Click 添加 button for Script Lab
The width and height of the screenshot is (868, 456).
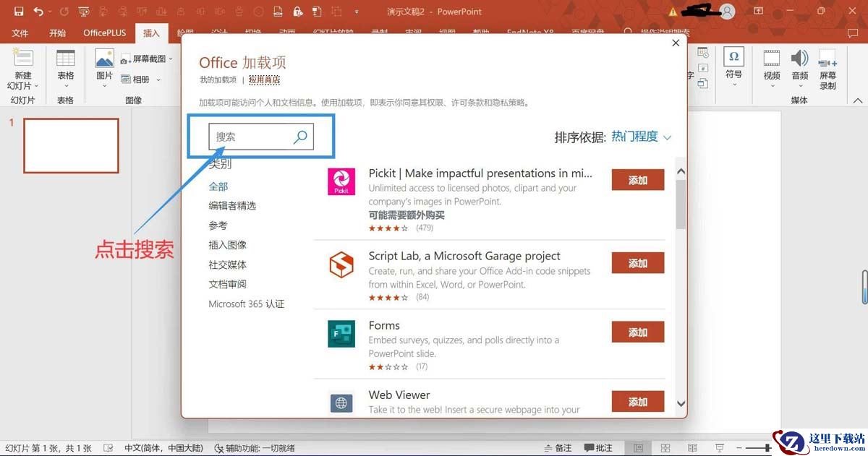click(638, 263)
